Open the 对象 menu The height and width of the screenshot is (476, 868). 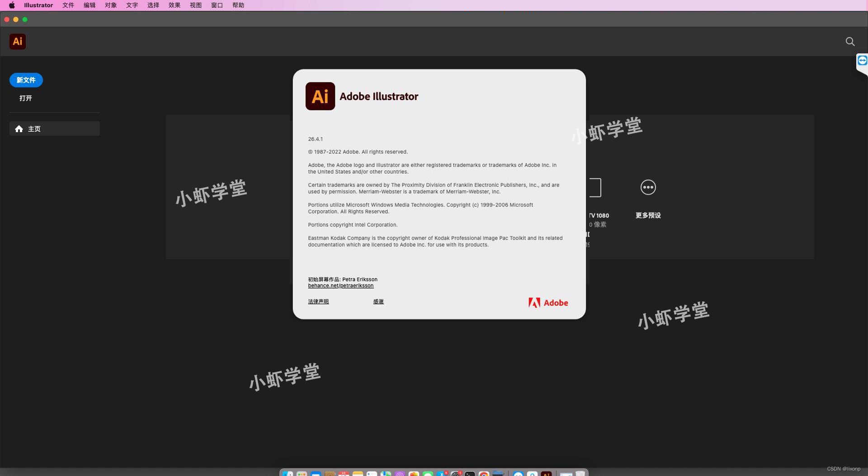[111, 5]
